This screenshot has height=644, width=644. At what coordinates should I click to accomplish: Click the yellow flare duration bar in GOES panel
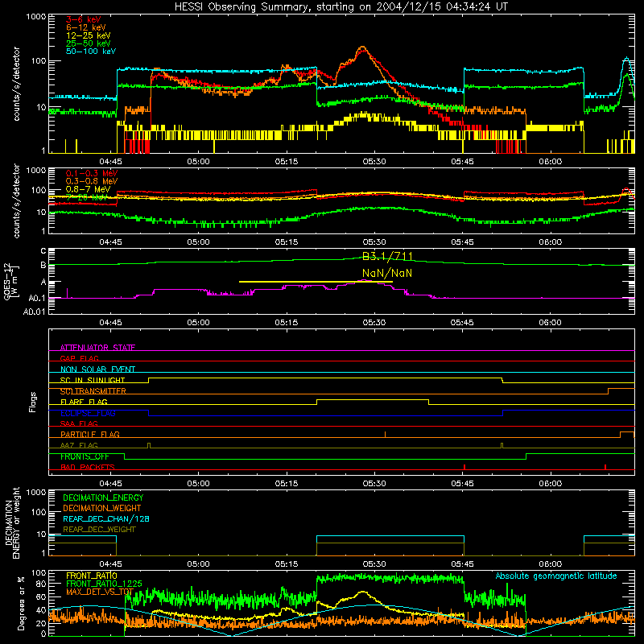[316, 282]
